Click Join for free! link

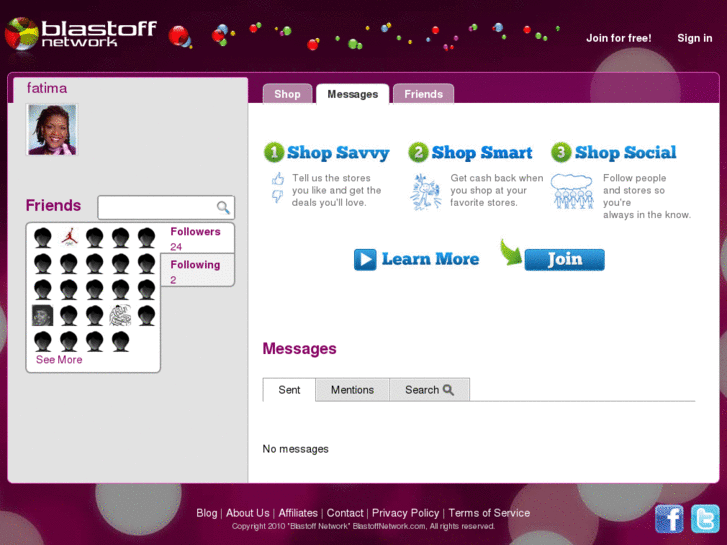619,38
